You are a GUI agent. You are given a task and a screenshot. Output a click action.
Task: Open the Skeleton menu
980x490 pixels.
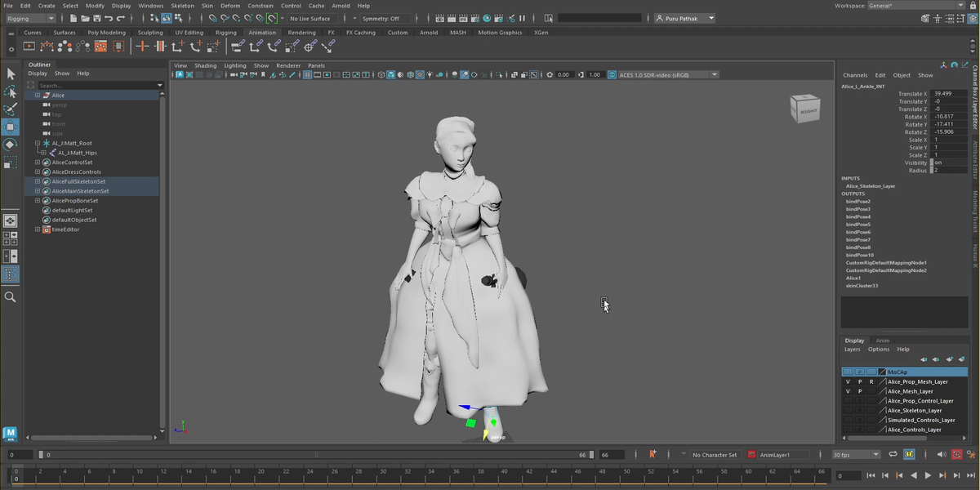(182, 6)
